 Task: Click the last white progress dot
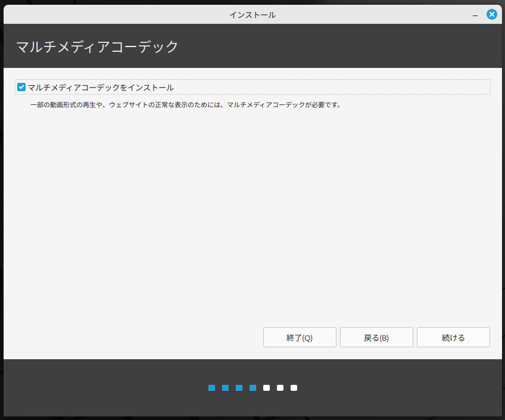[x=294, y=388]
